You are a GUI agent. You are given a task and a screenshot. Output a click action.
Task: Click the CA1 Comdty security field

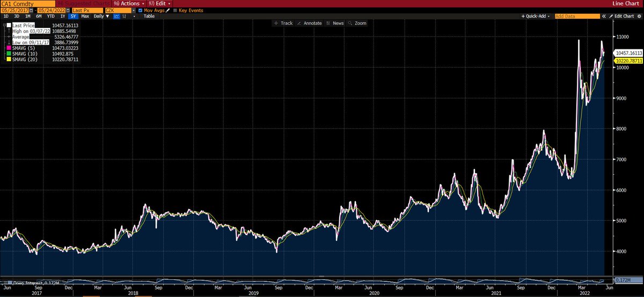[28, 3]
